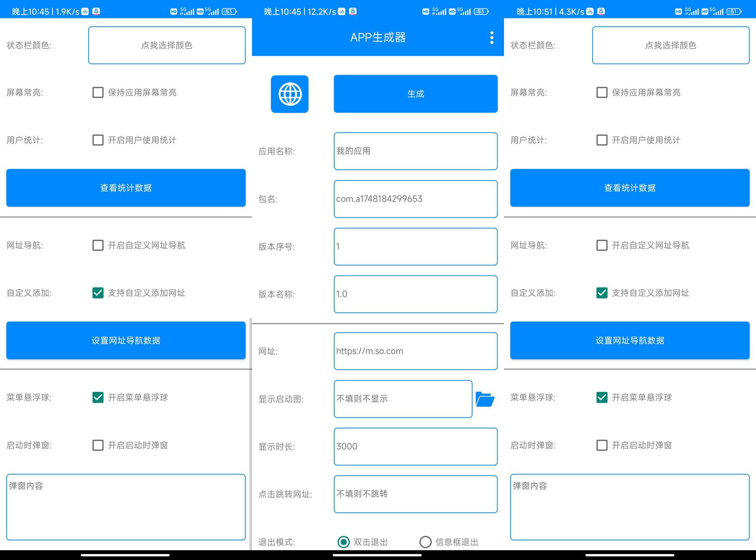Enable 开启启动时弹窗 on the right screen
The height and width of the screenshot is (560, 756).
pyautogui.click(x=602, y=445)
